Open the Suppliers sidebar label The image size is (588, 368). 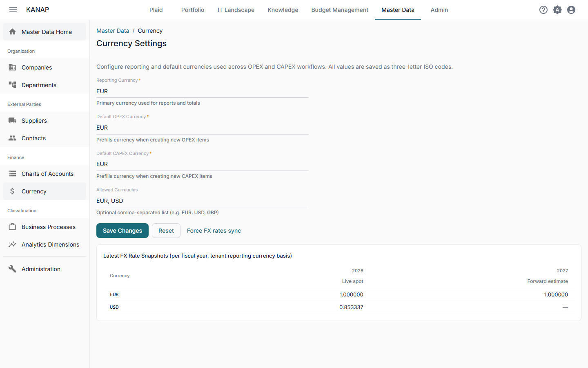34,121
